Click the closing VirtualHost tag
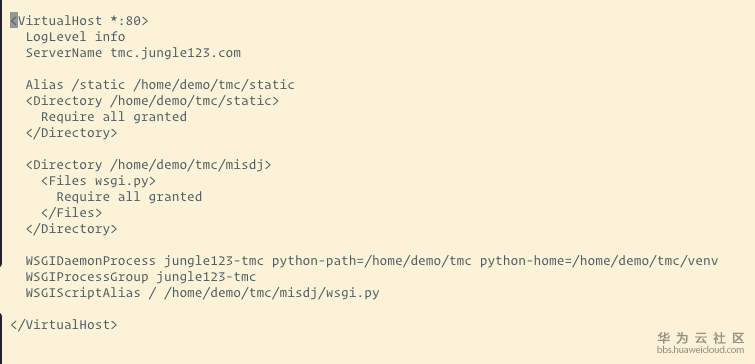This screenshot has height=364, width=755. [x=64, y=325]
